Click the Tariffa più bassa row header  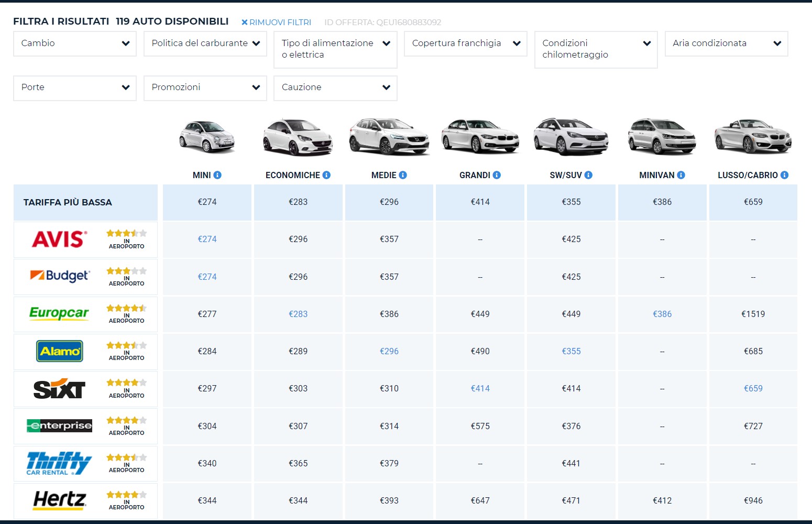point(85,202)
